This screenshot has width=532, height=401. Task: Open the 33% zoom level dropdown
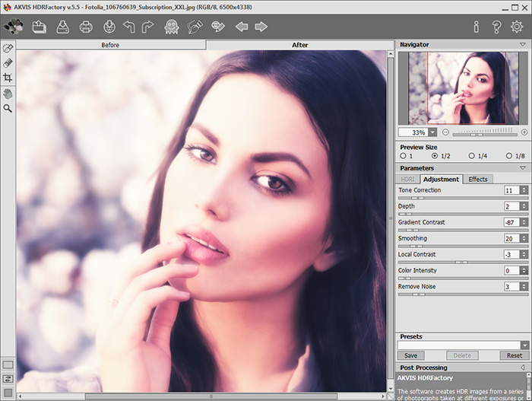coord(432,132)
